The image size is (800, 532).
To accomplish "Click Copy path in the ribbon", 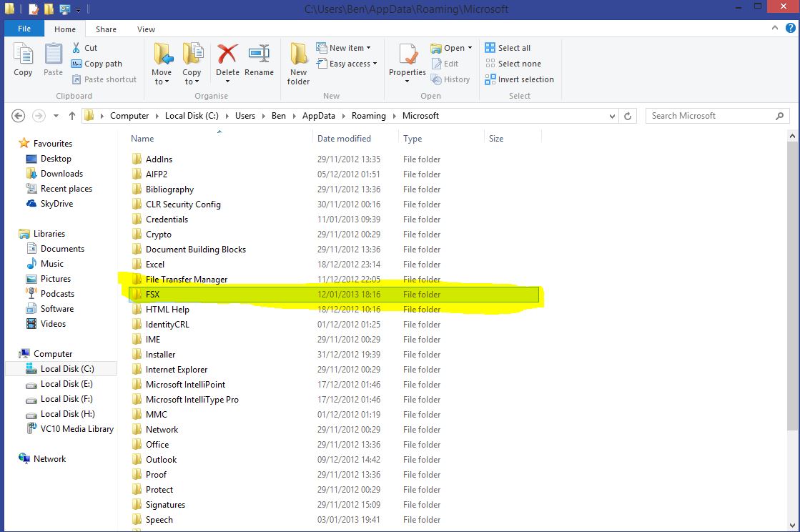I will coord(97,64).
